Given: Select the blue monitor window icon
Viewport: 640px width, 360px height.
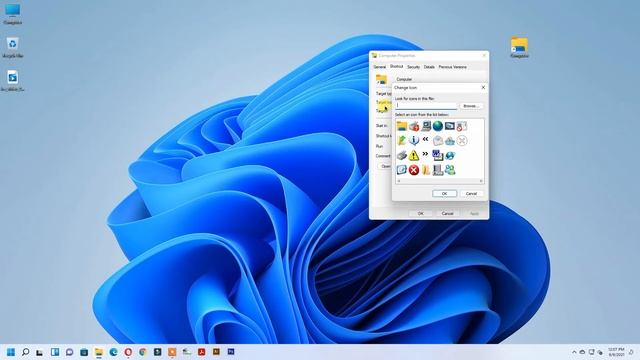Looking at the screenshot, I should pos(450,126).
